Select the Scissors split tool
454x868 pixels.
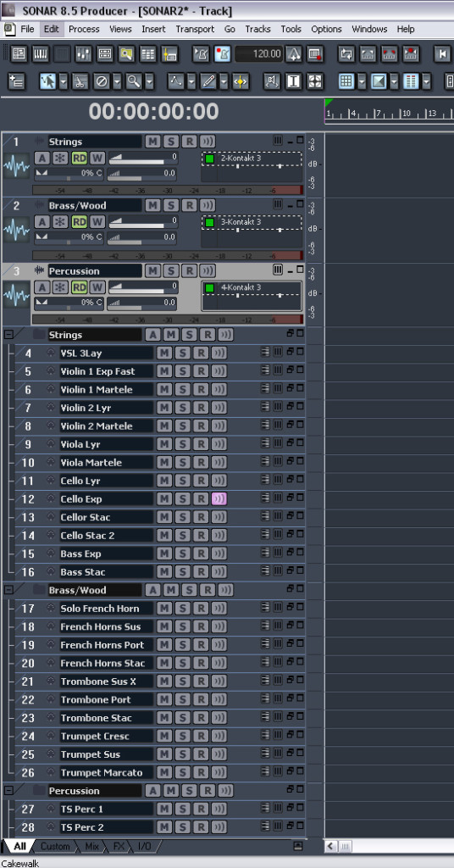point(80,81)
